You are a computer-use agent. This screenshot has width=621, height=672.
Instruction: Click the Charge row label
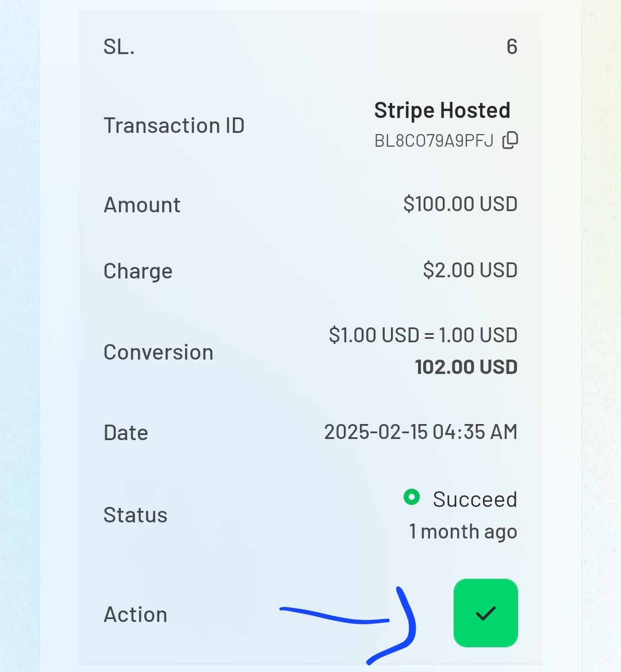tap(138, 272)
